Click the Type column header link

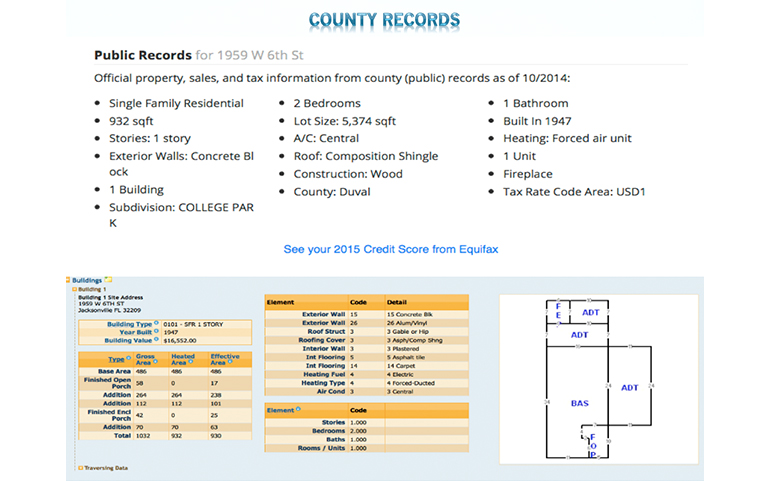116,358
